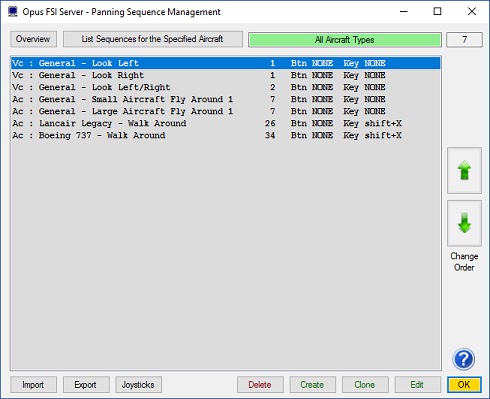Open the Joysticks button

pos(138,385)
